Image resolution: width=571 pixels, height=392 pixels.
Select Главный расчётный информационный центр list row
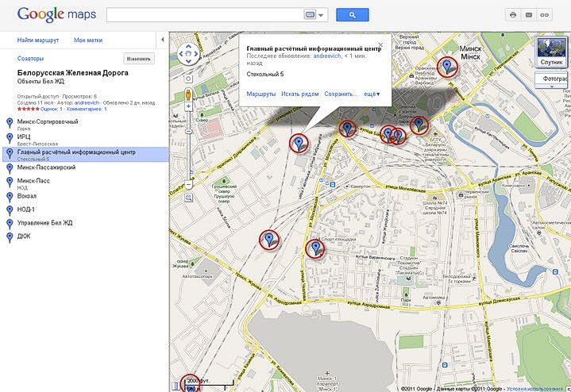click(85, 154)
